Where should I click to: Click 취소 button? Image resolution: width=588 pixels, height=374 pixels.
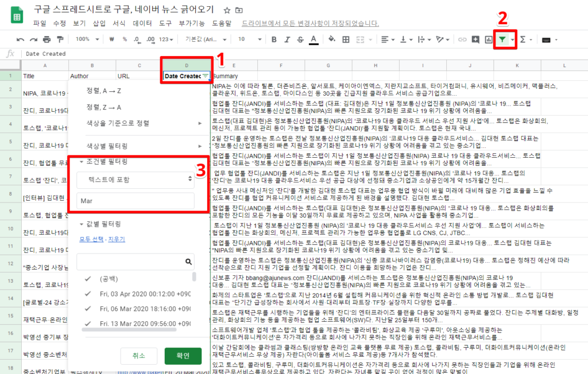[x=139, y=356]
